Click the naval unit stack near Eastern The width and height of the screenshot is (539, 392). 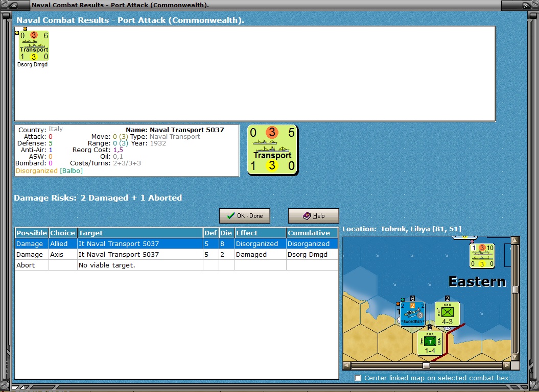point(482,256)
